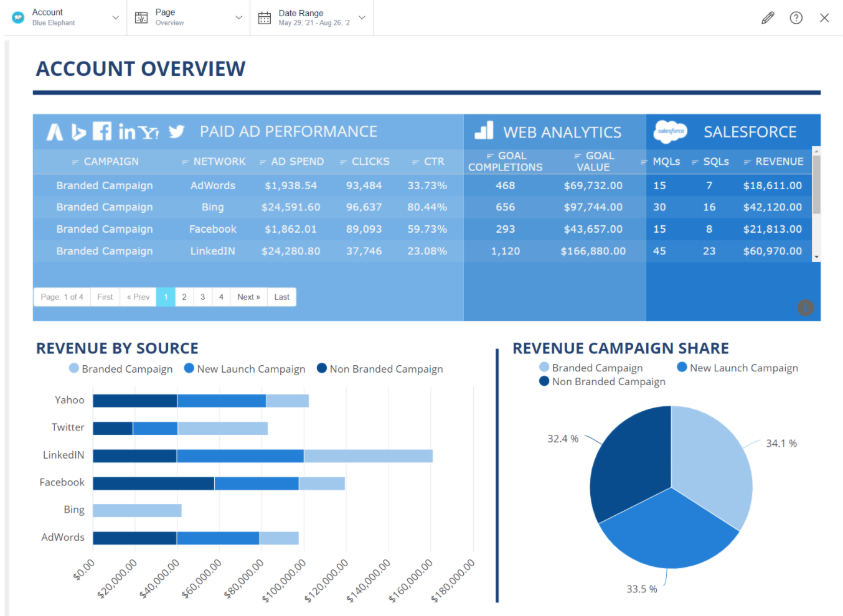Click the LinkedIn icon above the campaign table
The image size is (843, 616).
(126, 131)
